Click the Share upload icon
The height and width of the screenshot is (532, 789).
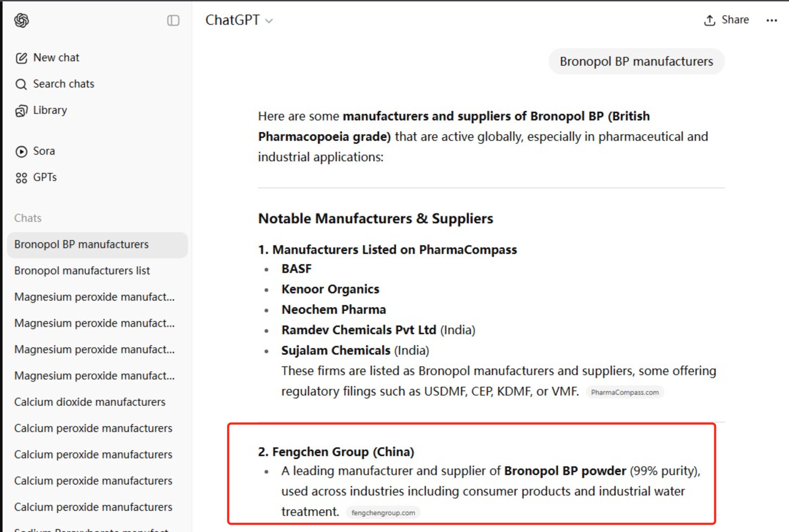coord(709,20)
